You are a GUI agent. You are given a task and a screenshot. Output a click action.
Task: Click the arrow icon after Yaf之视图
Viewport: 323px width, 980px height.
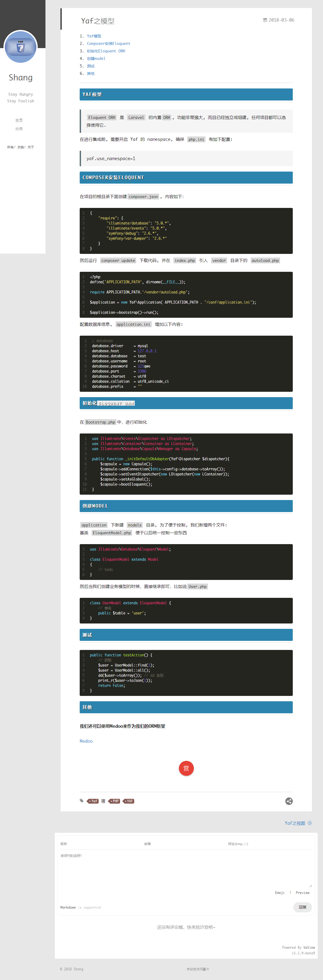click(x=310, y=823)
